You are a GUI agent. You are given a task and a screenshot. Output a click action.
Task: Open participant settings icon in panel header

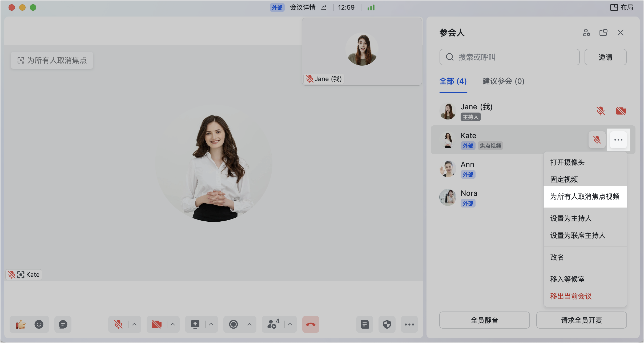coord(586,33)
